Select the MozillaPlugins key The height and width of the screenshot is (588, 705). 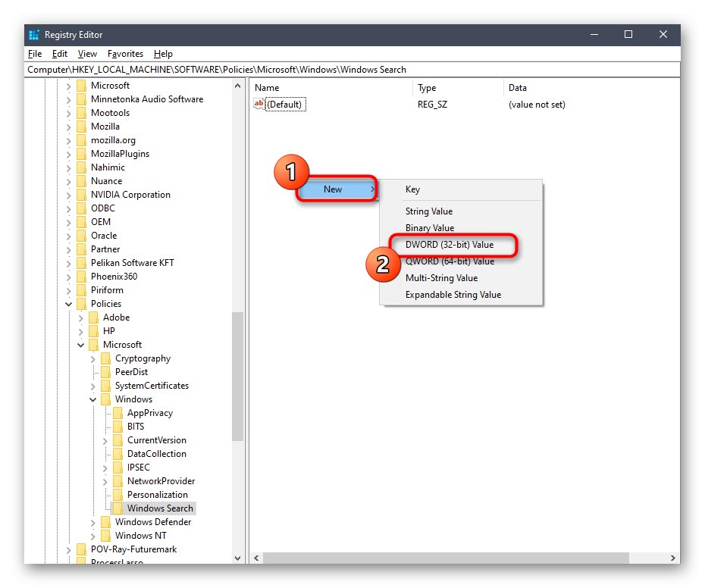(x=120, y=154)
